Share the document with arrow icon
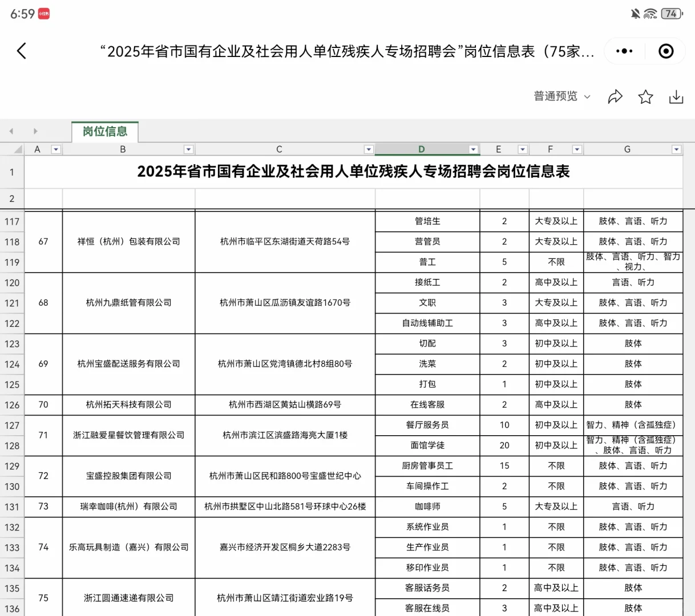Viewport: 695px width, 616px height. [615, 96]
